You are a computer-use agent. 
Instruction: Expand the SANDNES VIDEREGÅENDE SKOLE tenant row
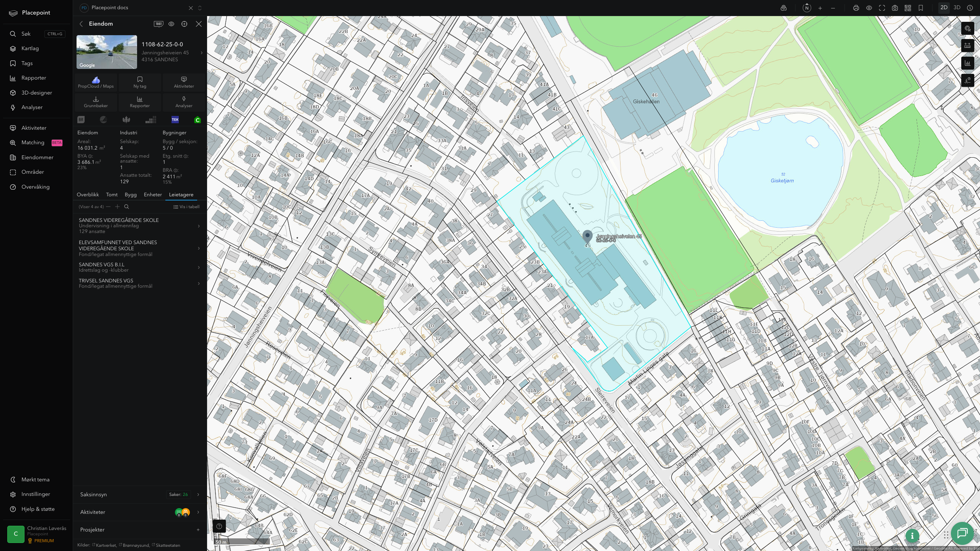(x=139, y=226)
